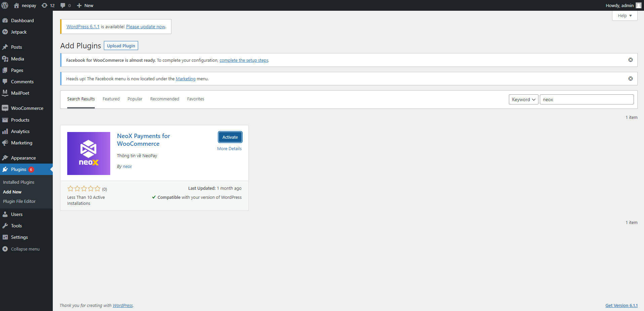Click the Jetpack sidebar icon

[x=5, y=32]
